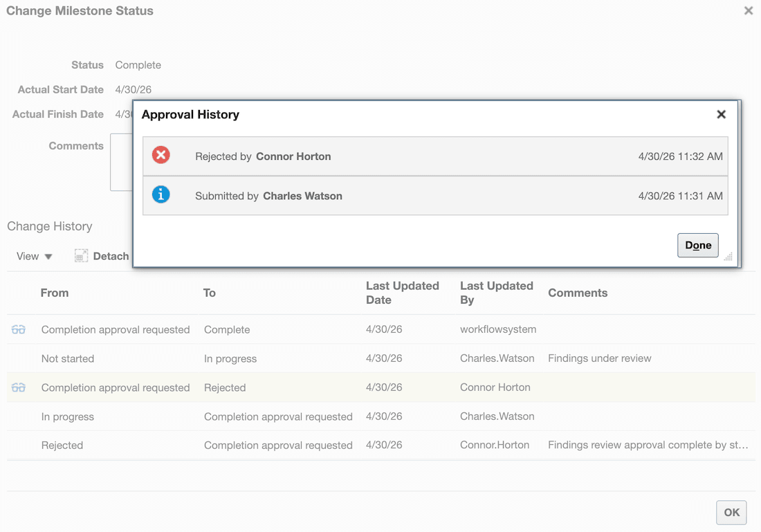Screen dimensions: 761x532
Task: Click the 4/30/26 11:32 AM timestamp
Action: [681, 156]
